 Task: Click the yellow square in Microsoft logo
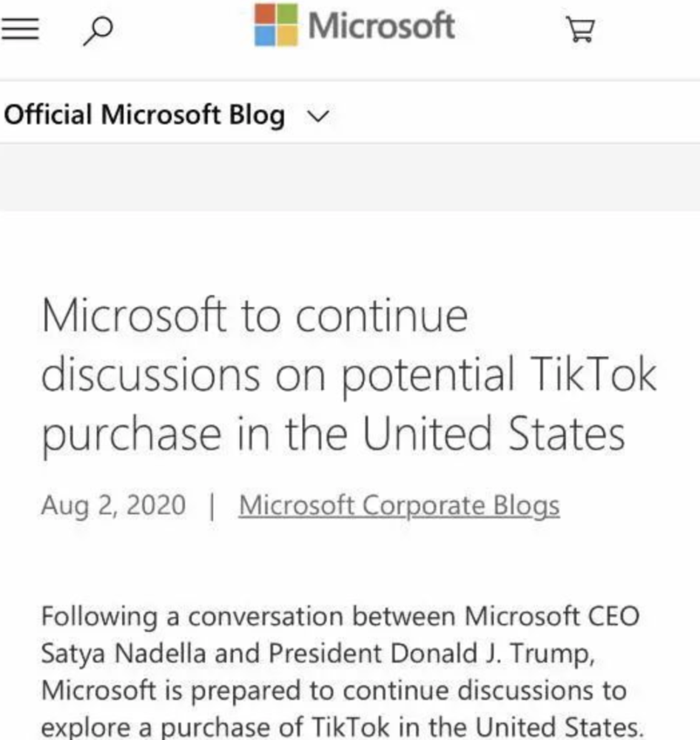tap(287, 36)
